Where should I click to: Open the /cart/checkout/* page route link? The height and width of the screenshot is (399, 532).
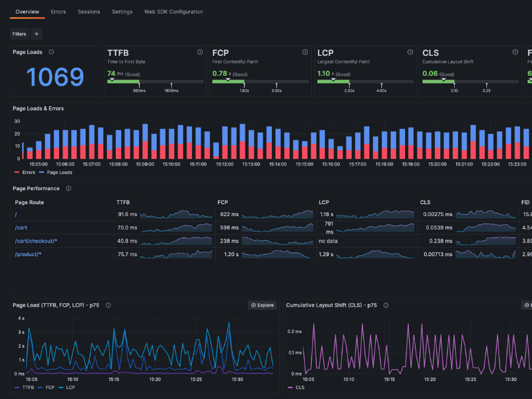pos(36,241)
